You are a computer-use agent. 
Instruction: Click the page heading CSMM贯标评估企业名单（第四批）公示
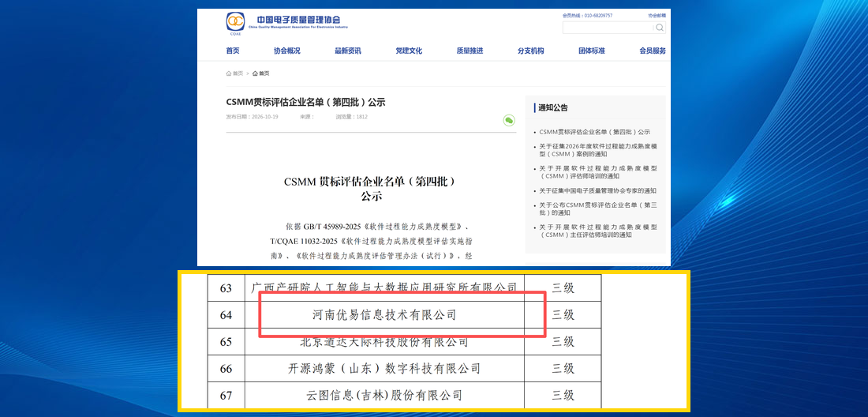click(305, 103)
